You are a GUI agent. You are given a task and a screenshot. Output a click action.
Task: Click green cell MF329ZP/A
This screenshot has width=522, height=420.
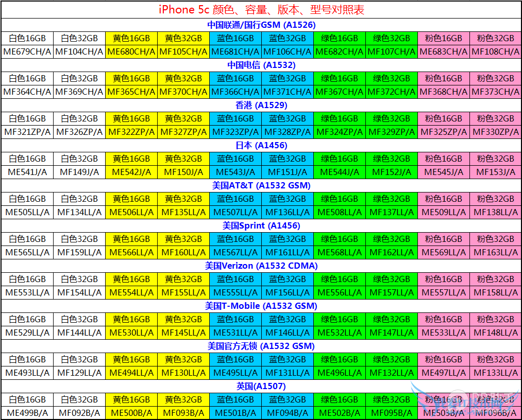coord(392,132)
